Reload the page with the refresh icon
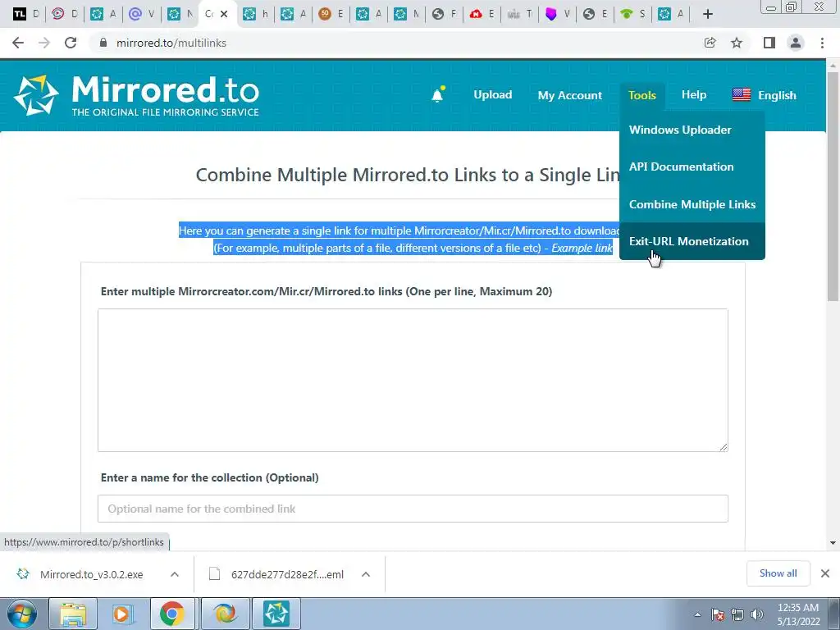 click(x=71, y=43)
